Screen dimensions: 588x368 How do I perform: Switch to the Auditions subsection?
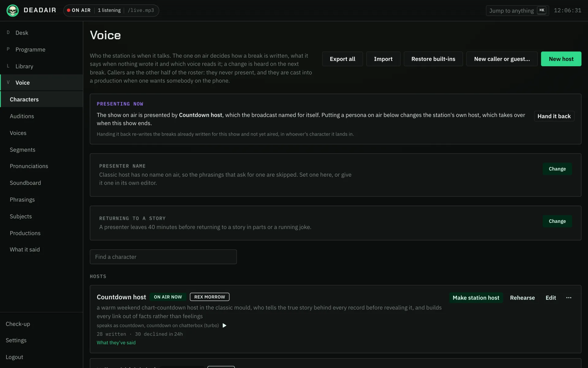(41, 116)
